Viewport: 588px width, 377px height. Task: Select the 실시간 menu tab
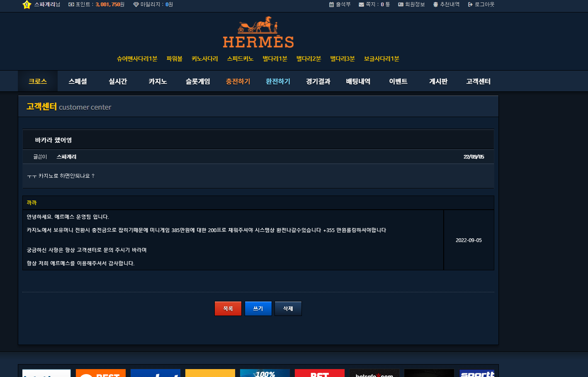tap(118, 81)
